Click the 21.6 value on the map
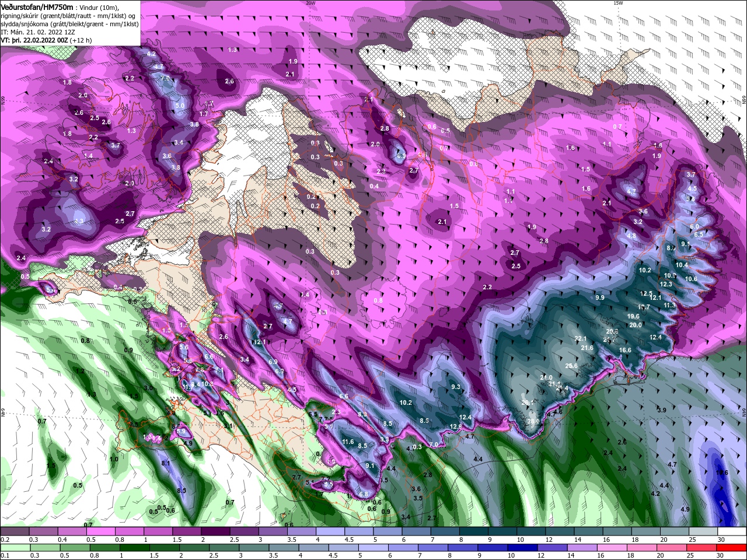This screenshot has width=747, height=560. pos(587,348)
